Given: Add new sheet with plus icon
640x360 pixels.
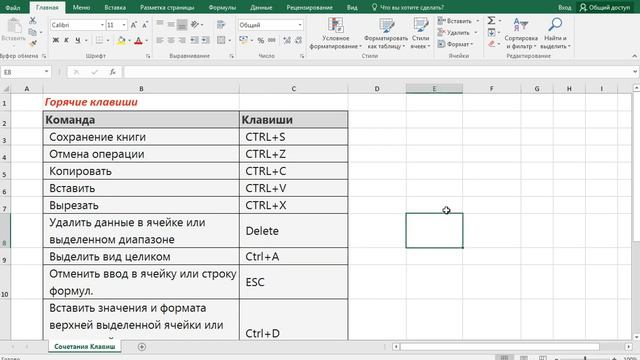Looking at the screenshot, I should click(142, 347).
